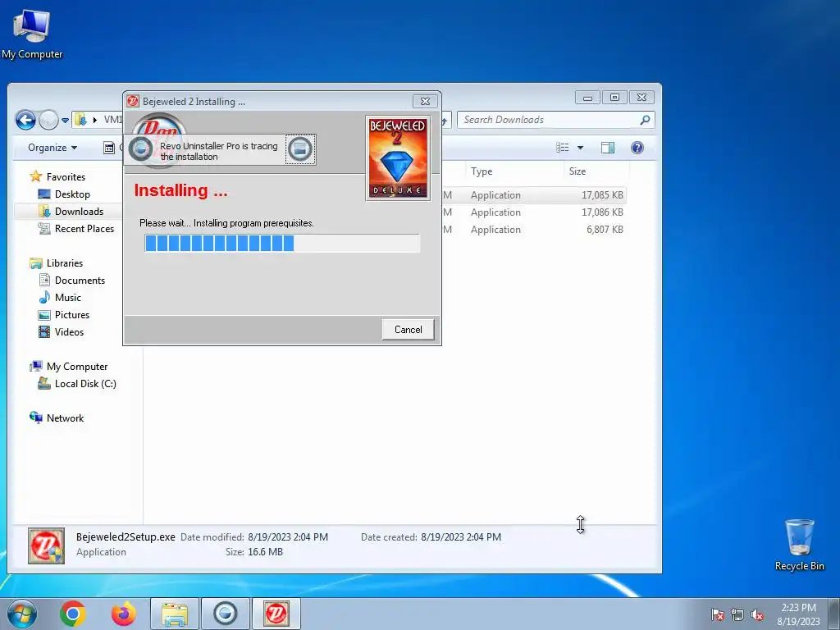The height and width of the screenshot is (630, 840).
Task: Select Favorites in navigation pane
Action: coord(66,177)
